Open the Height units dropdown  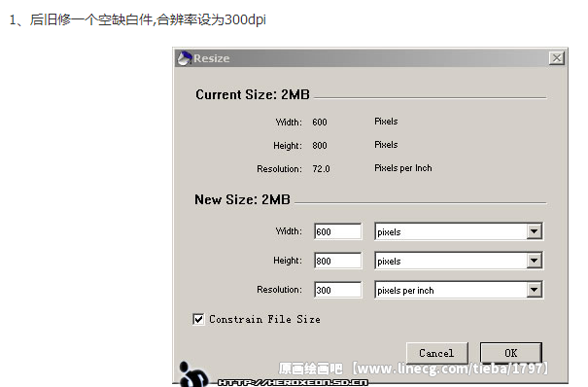click(534, 261)
